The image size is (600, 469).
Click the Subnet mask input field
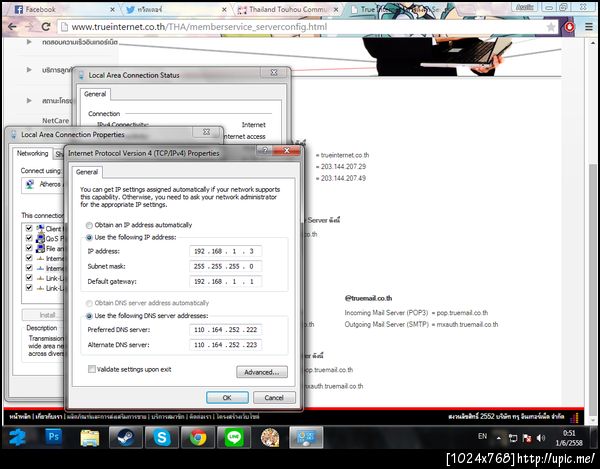click(226, 266)
